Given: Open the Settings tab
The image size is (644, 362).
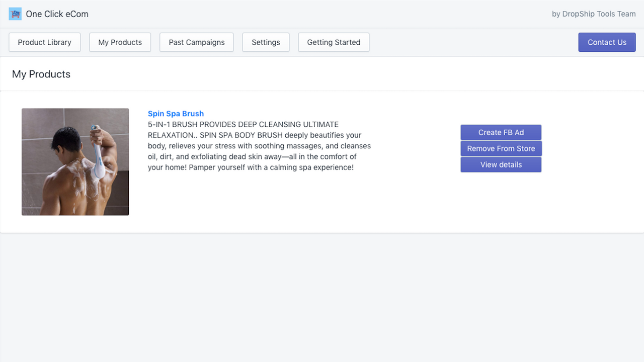Looking at the screenshot, I should 266,42.
